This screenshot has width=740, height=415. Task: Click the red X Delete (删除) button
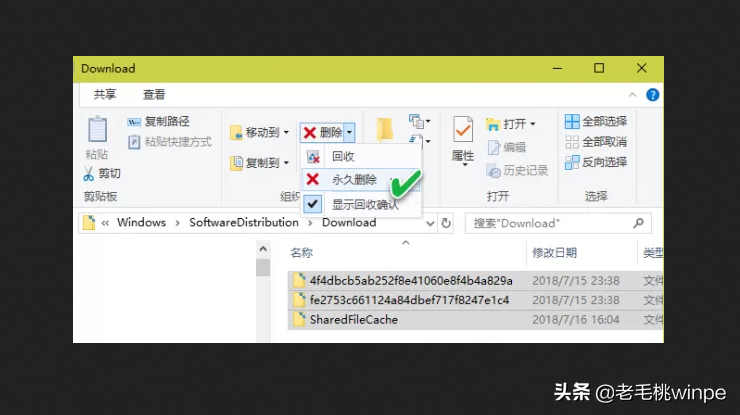[322, 132]
